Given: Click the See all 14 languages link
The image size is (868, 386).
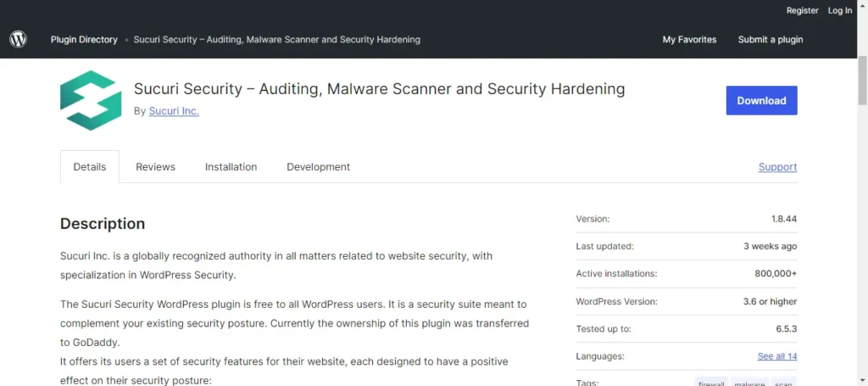Looking at the screenshot, I should click(x=777, y=356).
